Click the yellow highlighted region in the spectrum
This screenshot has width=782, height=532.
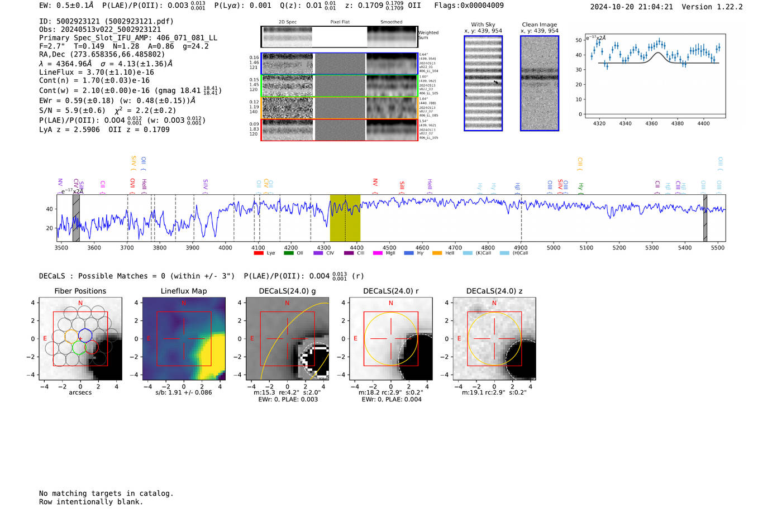(345, 218)
